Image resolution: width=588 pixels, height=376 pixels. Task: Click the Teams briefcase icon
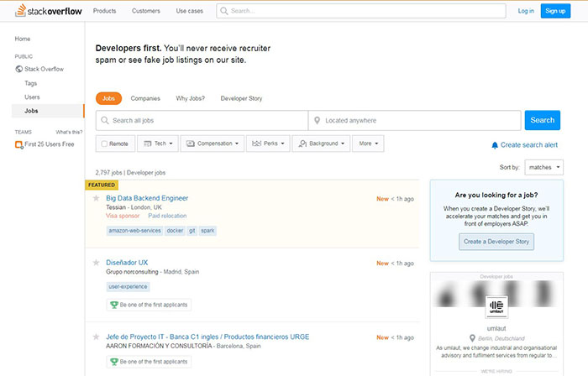pyautogui.click(x=19, y=144)
